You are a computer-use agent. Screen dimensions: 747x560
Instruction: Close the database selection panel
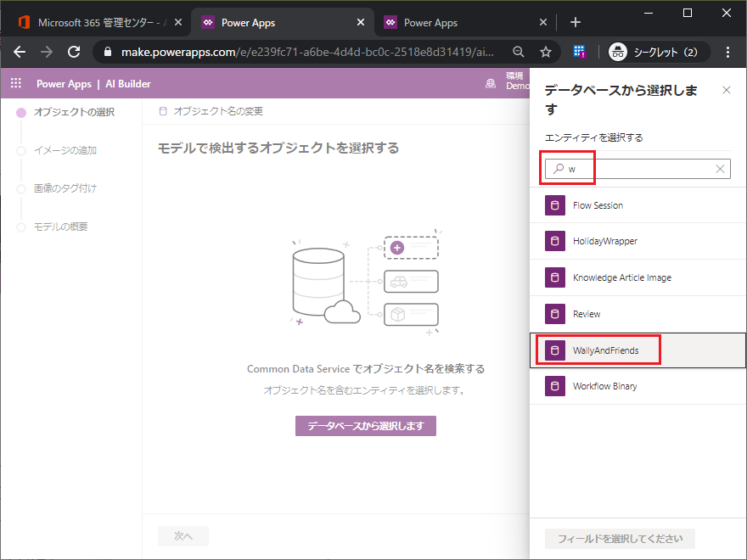(x=726, y=90)
